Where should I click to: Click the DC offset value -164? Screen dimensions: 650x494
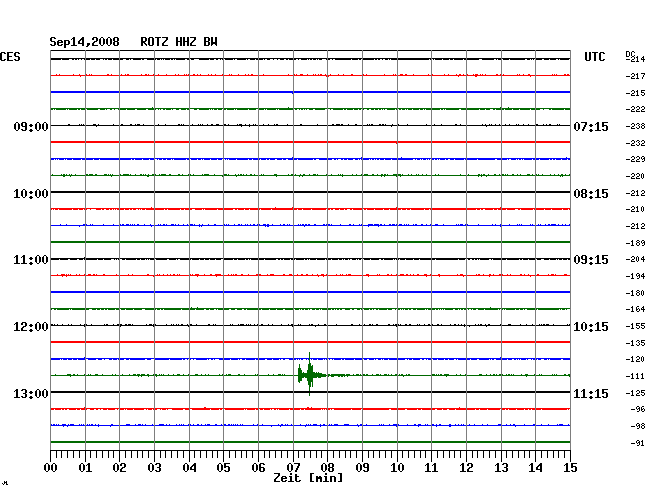tap(635, 309)
